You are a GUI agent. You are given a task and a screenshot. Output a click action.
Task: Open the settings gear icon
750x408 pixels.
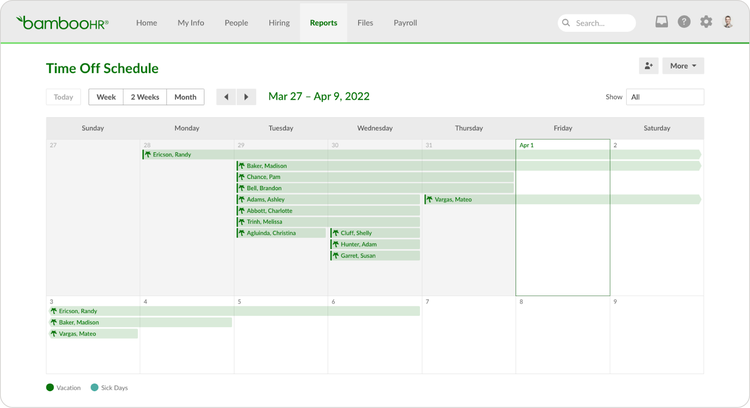(x=706, y=22)
